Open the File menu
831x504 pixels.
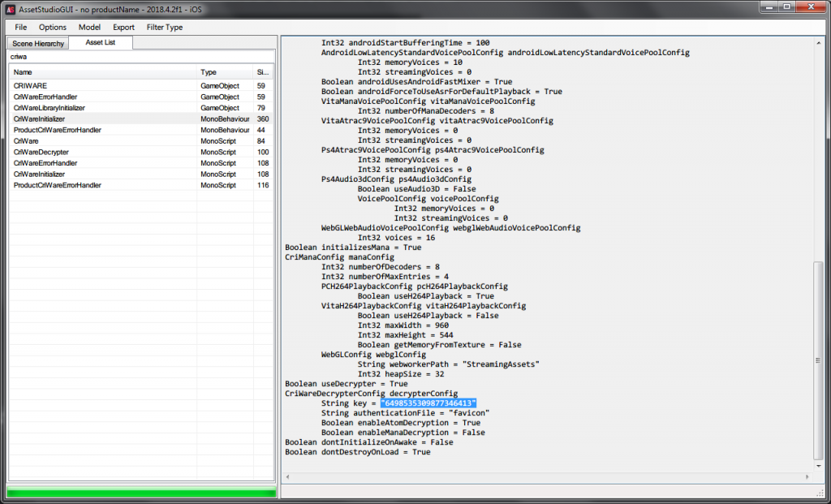(x=21, y=28)
